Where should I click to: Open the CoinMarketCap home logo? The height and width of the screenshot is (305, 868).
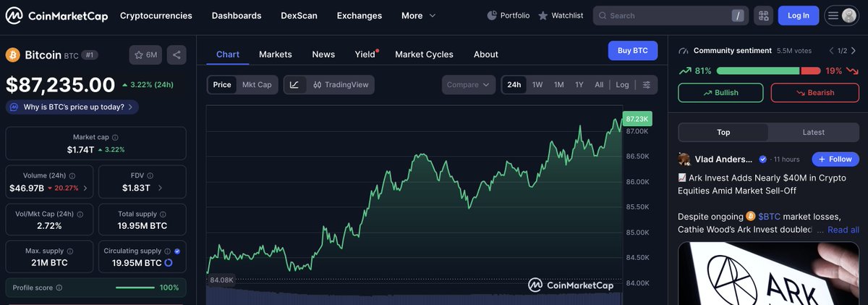point(55,15)
